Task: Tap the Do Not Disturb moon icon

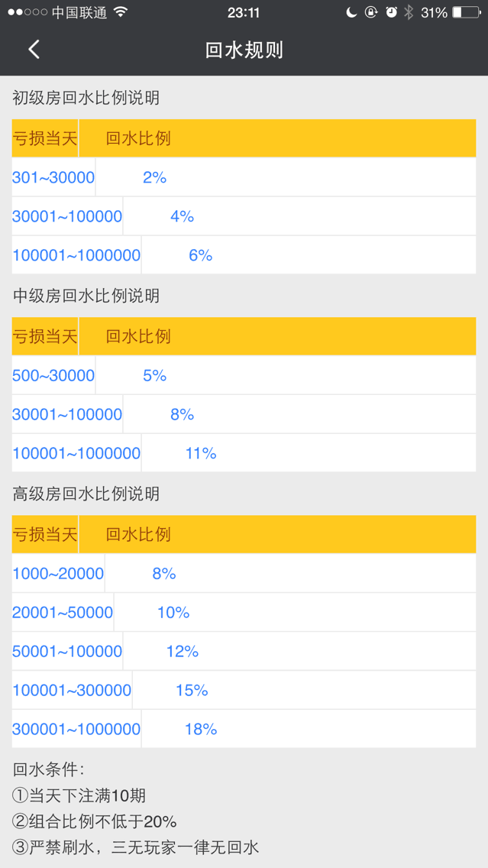Action: [x=351, y=12]
